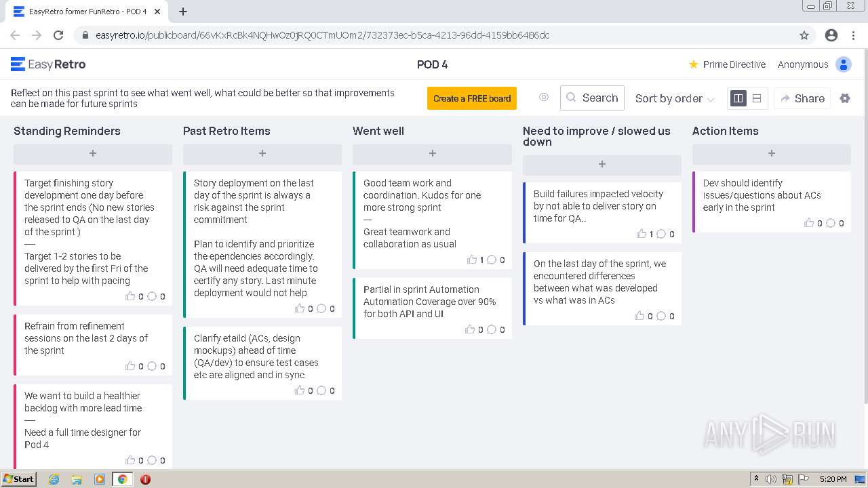Add a card to Went well
Viewport: 868px width, 488px height.
pyautogui.click(x=433, y=154)
